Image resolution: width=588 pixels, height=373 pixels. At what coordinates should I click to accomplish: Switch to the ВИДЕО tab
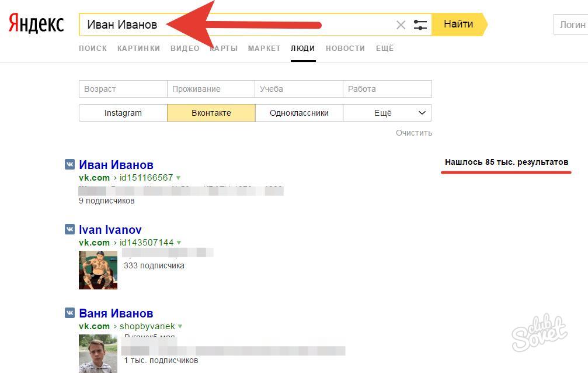pyautogui.click(x=185, y=49)
